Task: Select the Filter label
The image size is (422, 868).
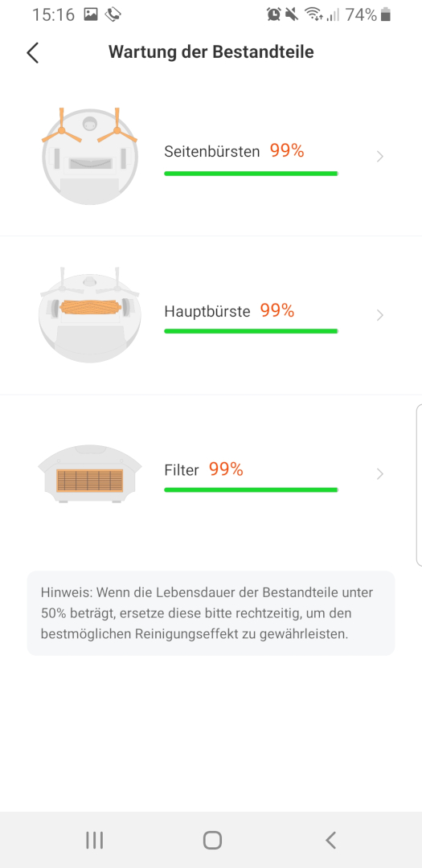Action: 182,470
